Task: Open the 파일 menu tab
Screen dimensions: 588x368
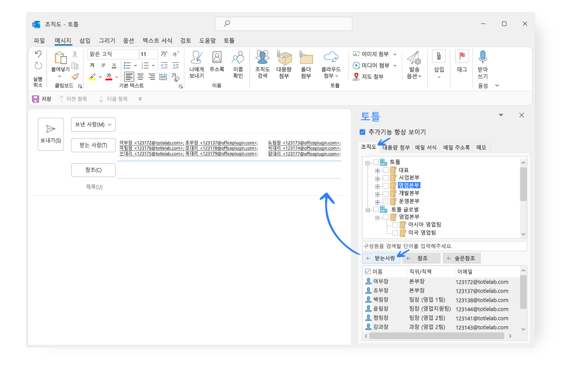Action: coord(39,41)
